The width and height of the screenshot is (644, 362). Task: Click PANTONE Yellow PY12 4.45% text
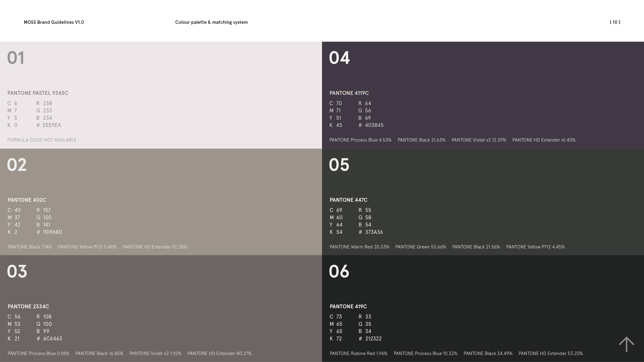(x=535, y=247)
